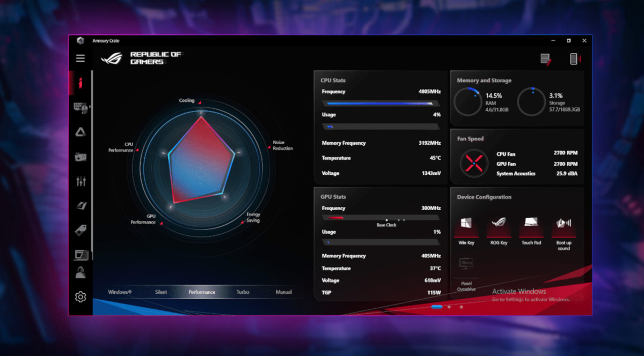Open the hamburger menu
Image resolution: width=644 pixels, height=356 pixels.
pyautogui.click(x=80, y=58)
